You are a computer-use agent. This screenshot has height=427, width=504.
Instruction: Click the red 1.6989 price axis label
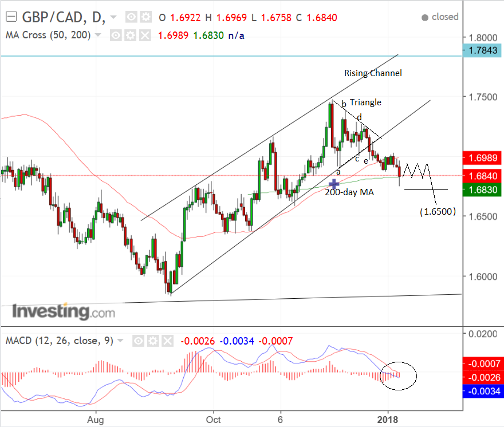(482, 158)
